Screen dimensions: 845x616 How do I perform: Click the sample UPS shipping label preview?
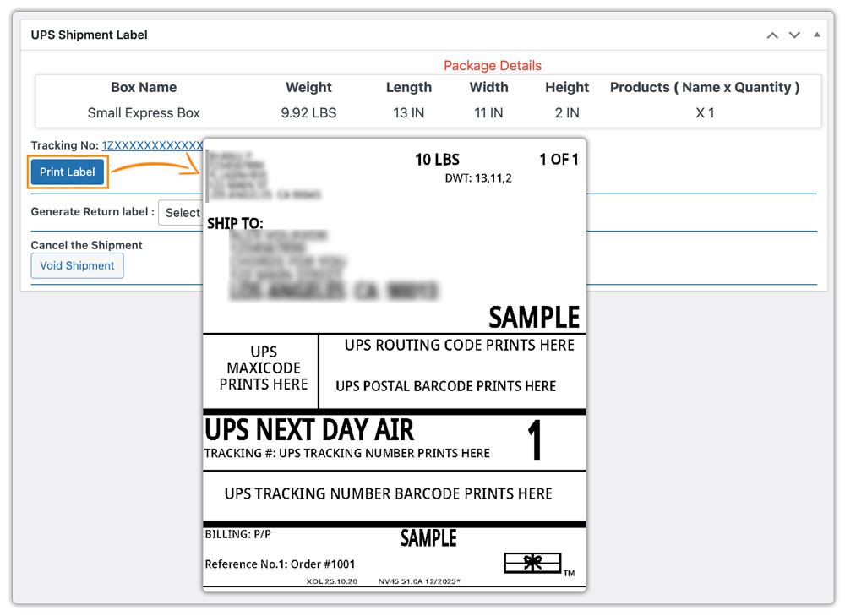coord(394,363)
